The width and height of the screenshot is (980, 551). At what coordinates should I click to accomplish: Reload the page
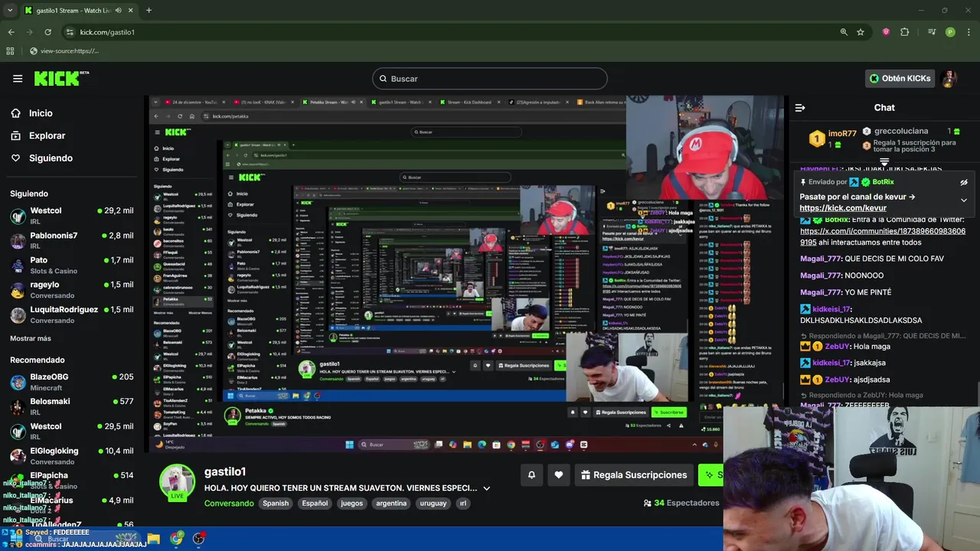47,32
